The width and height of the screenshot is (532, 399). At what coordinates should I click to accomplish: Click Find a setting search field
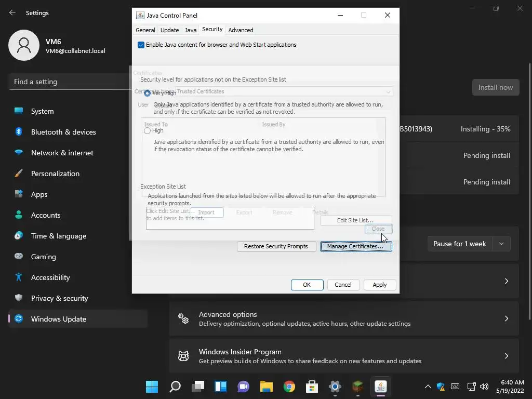pyautogui.click(x=70, y=82)
